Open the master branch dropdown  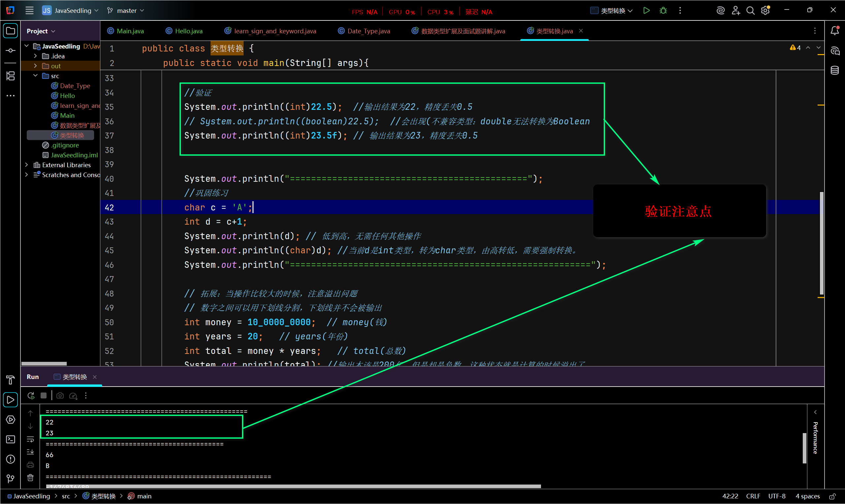125,11
